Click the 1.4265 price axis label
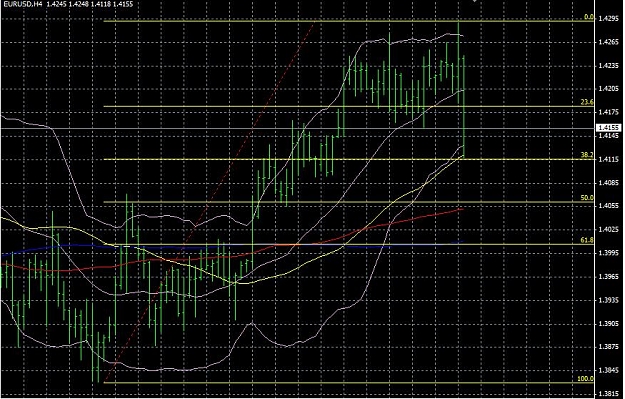Viewport: 625px width, 399px height. coord(609,42)
